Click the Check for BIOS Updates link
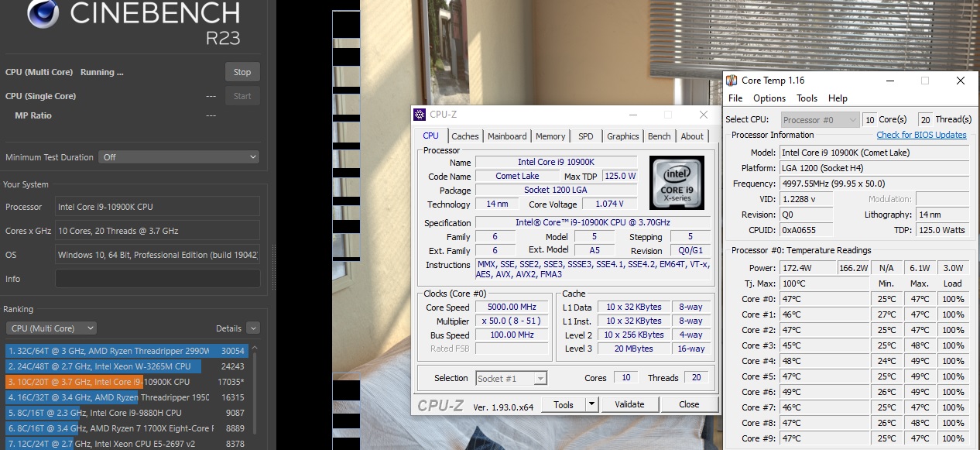This screenshot has height=450, width=980. [921, 135]
